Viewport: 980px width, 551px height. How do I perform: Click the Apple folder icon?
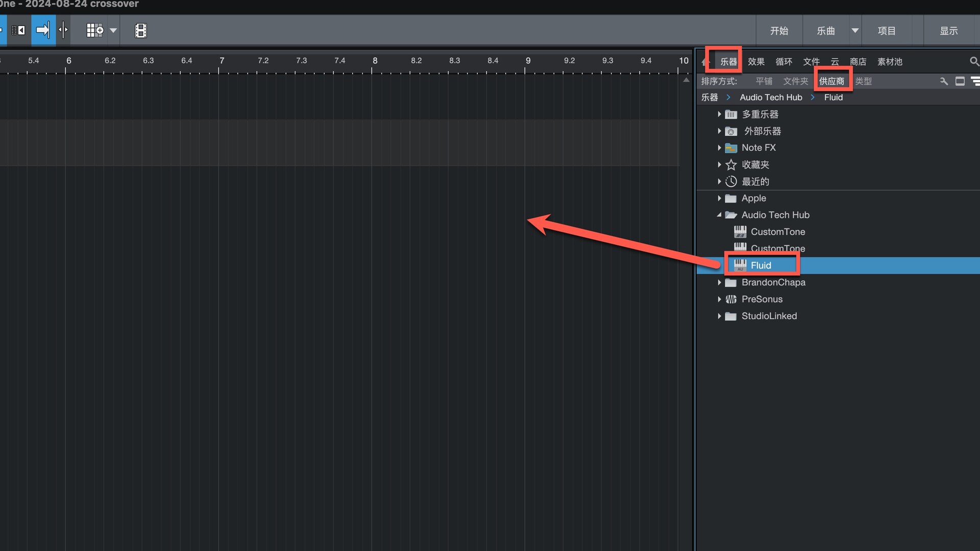(731, 198)
